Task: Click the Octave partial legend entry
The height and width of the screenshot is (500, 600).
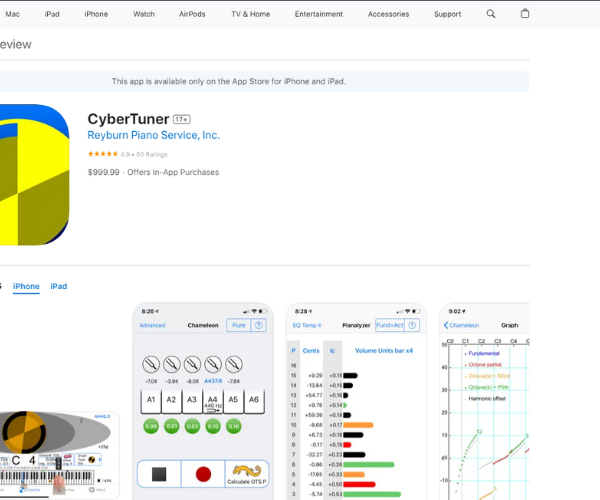Action: (483, 365)
